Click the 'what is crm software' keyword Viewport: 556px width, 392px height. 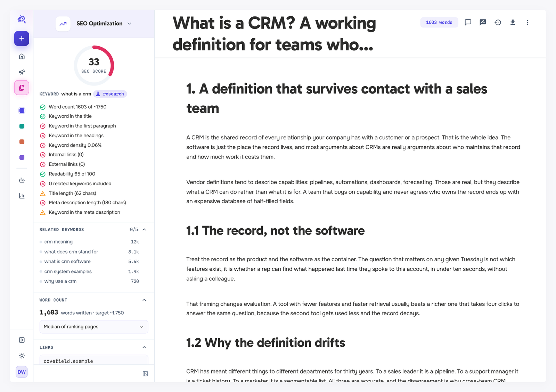[67, 261]
